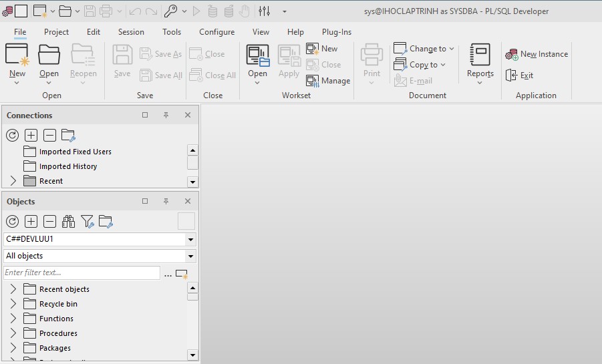This screenshot has width=602, height=364.
Task: Click the large New button in the Open ribbon group
Action: tap(17, 63)
